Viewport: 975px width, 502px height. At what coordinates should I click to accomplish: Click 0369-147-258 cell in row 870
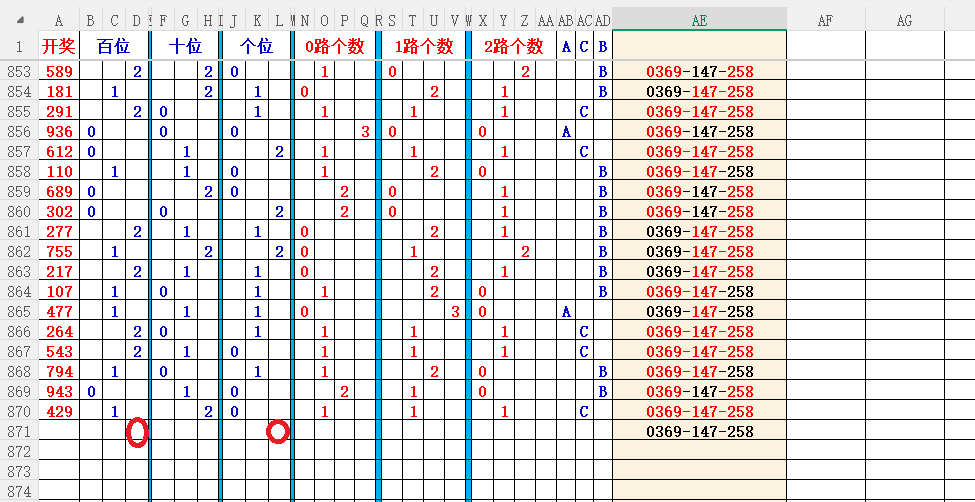pos(700,411)
